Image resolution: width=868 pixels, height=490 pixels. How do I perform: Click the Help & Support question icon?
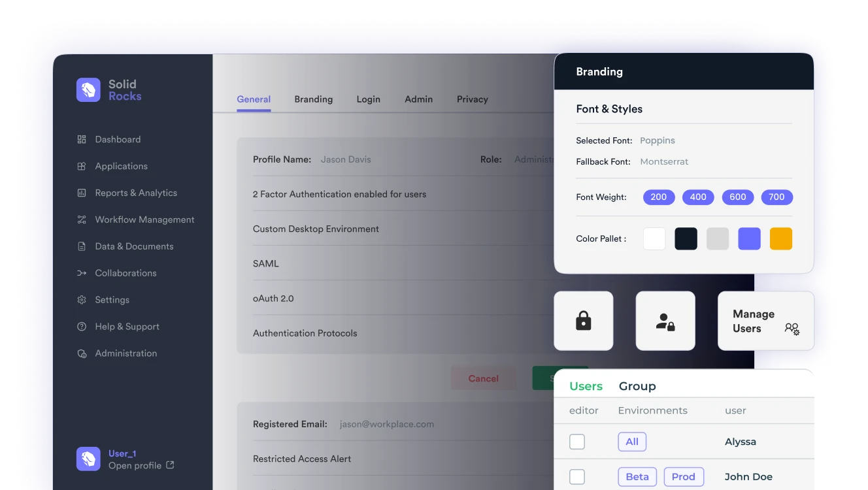[82, 327]
